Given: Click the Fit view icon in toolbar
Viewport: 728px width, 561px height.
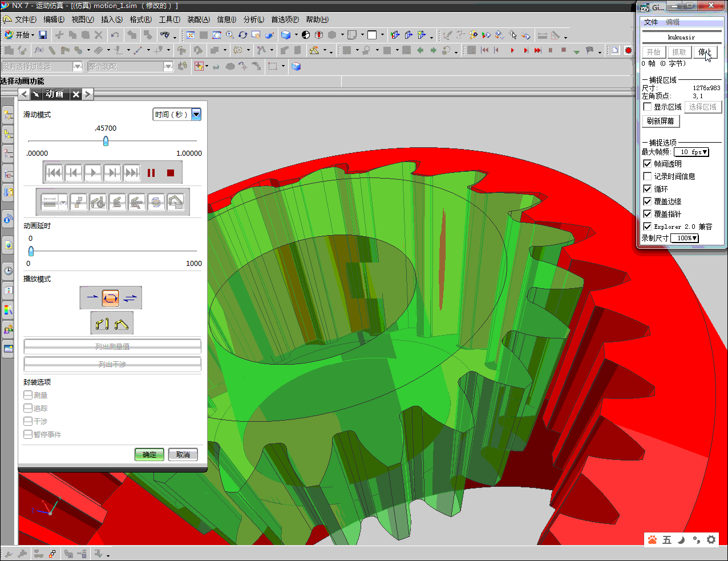Looking at the screenshot, I should [x=191, y=35].
